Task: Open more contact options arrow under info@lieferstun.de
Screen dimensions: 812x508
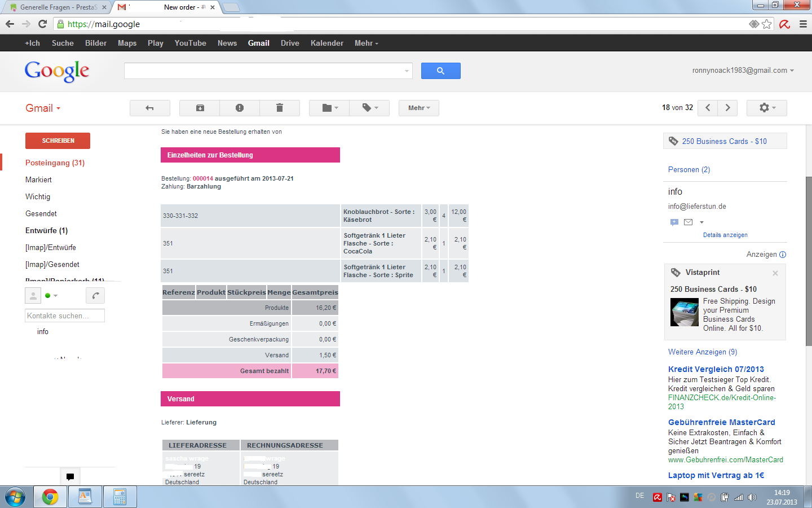Action: click(701, 222)
